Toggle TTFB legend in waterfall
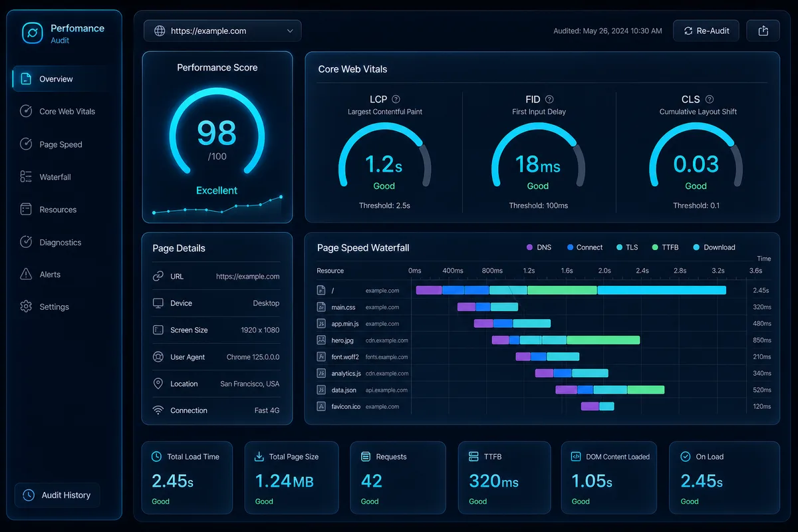Image resolution: width=798 pixels, height=532 pixels. 665,247
